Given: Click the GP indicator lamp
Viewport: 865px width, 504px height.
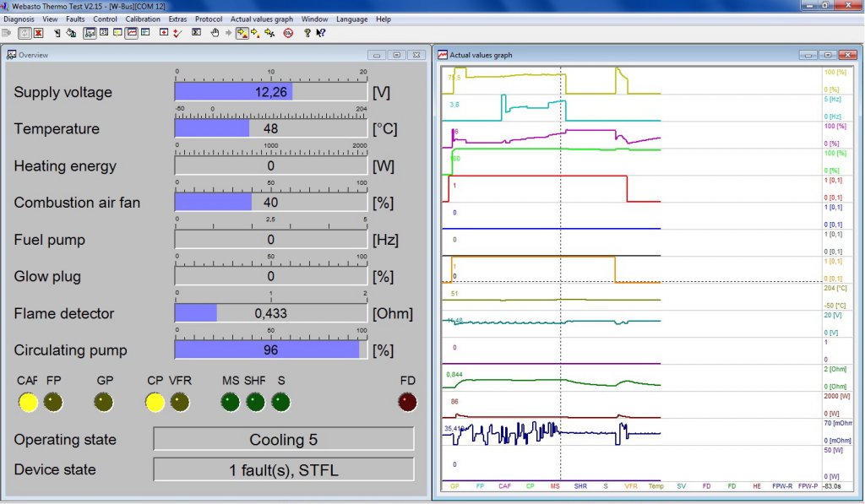Looking at the screenshot, I should (x=104, y=403).
